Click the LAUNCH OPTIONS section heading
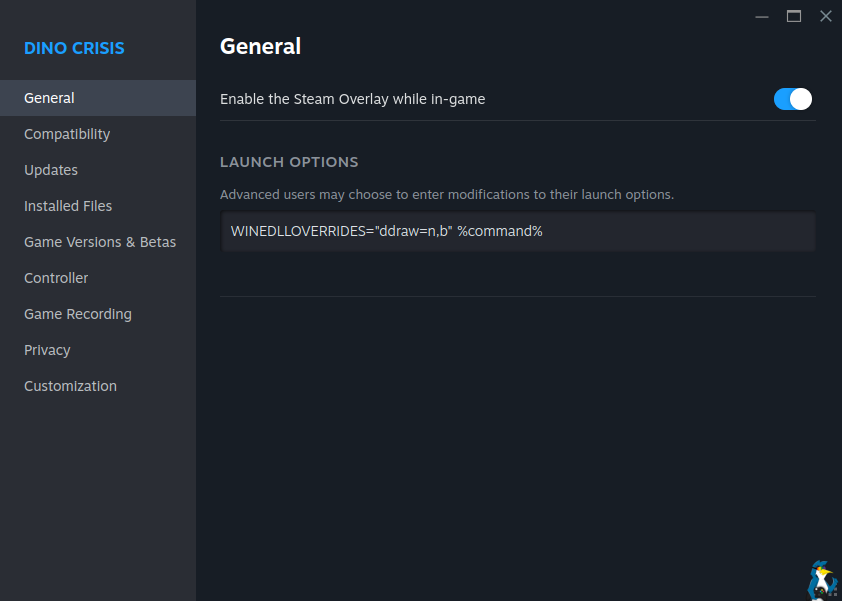 289,162
